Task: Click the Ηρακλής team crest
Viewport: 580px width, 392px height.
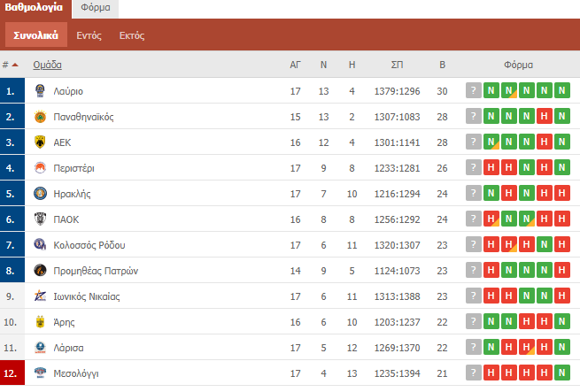Action: coord(40,194)
